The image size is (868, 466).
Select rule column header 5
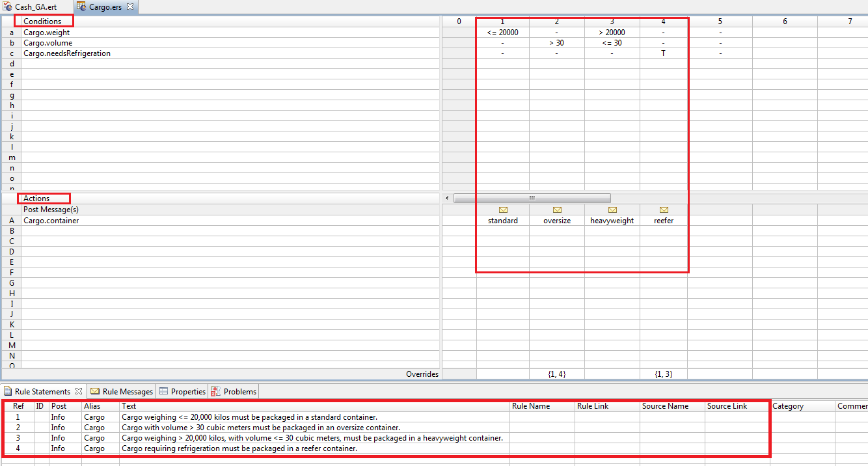(720, 21)
